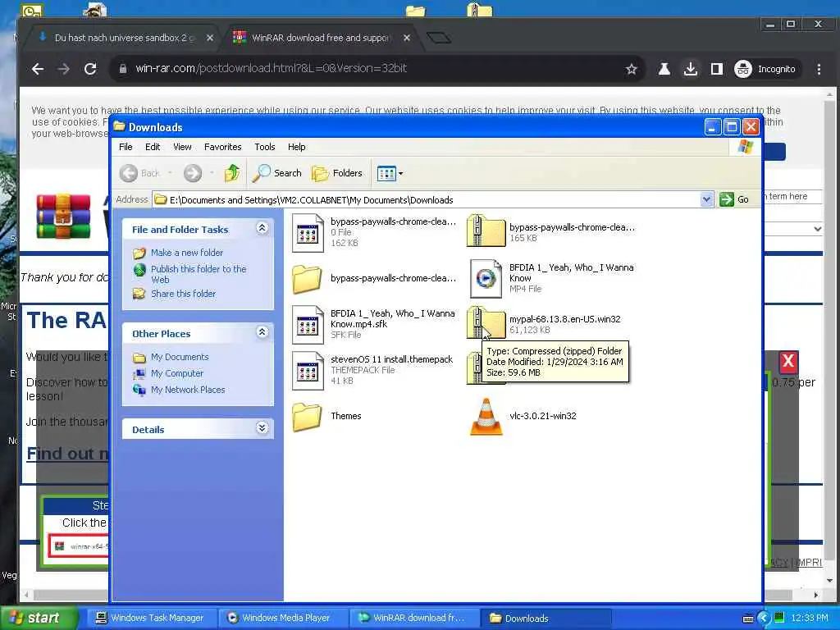Screen dimensions: 840x630
Task: Open Forward button history dropdown arrow
Action: 212,173
